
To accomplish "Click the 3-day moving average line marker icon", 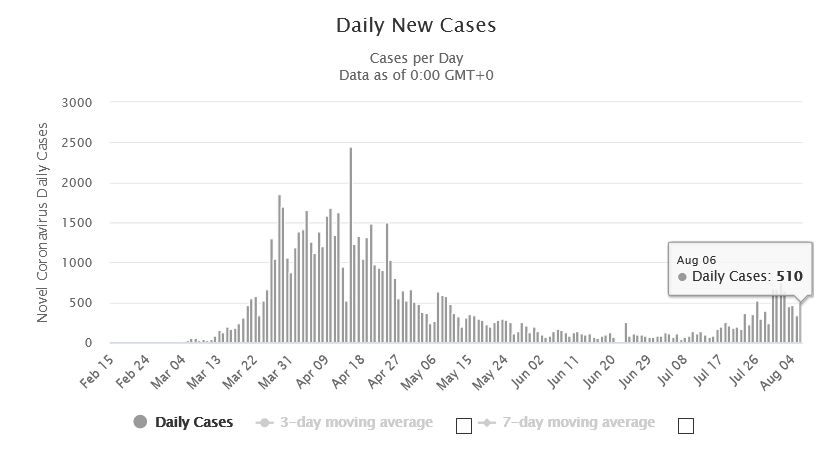I will click(265, 422).
